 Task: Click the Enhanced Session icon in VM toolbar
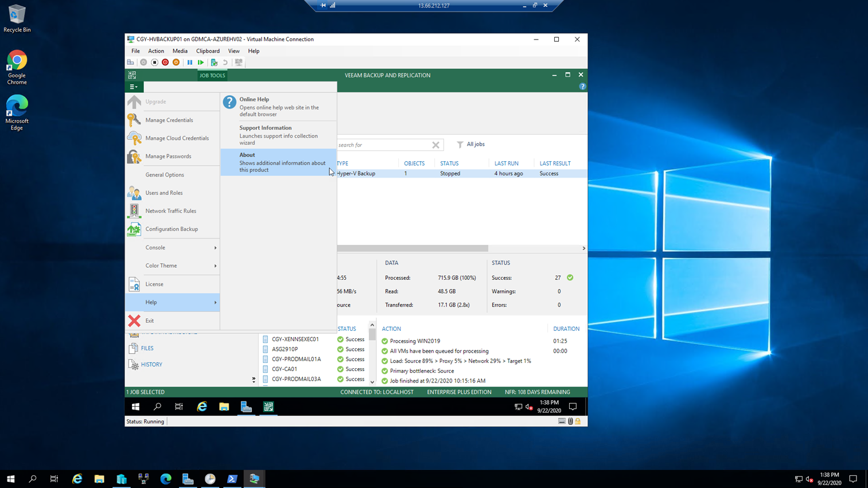point(239,63)
